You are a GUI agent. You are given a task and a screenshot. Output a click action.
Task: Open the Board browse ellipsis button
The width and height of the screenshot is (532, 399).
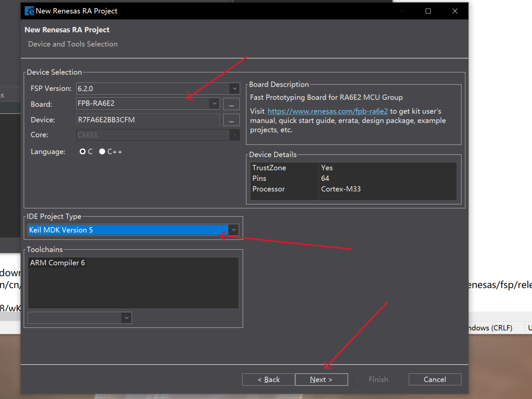click(x=231, y=104)
